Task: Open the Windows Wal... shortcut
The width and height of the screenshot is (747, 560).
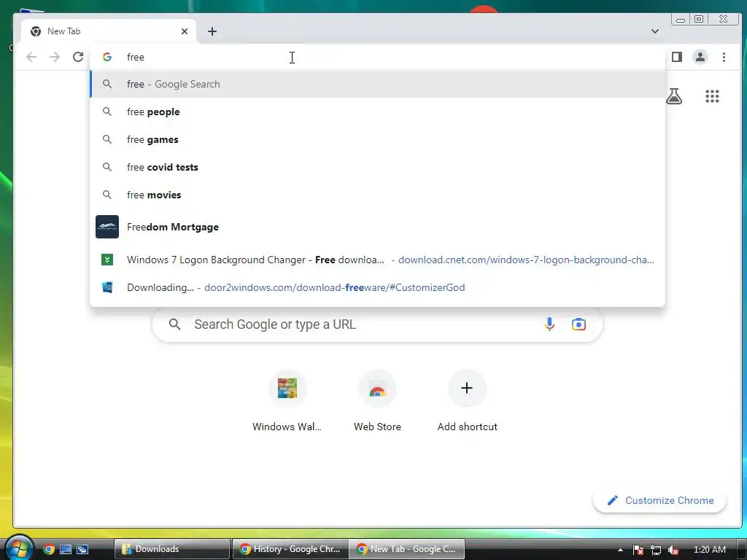Action: pos(287,401)
